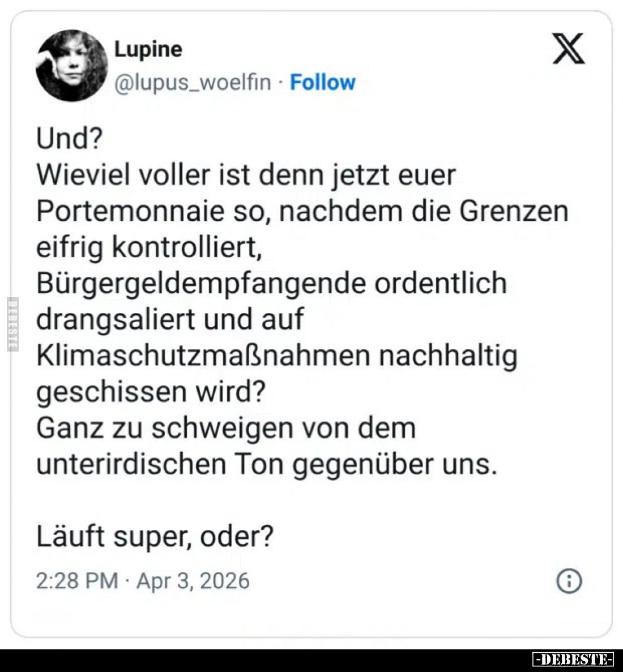
Task: Click the X brand mark to visit homepage
Action: [x=568, y=49]
